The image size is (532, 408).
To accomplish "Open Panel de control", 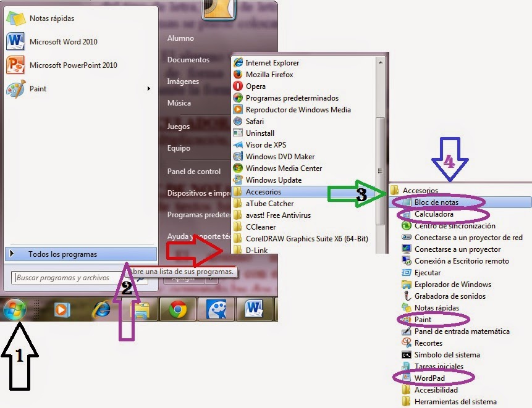I will 195,171.
